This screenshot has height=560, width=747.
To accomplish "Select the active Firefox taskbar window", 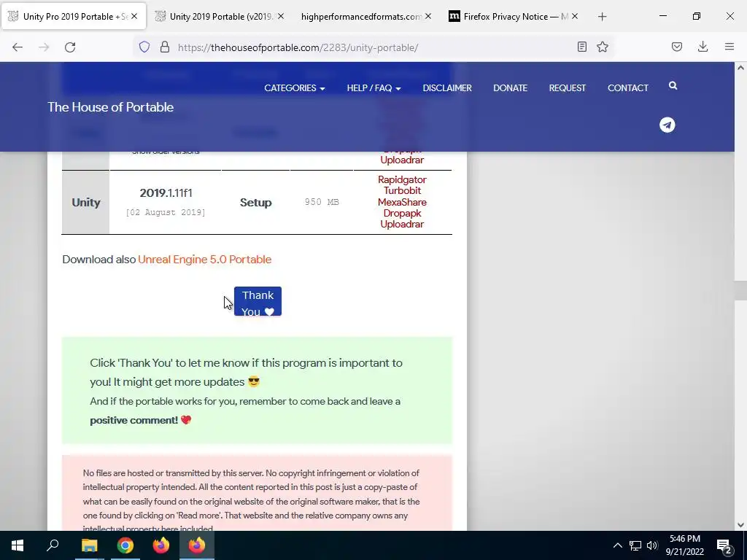I will pyautogui.click(x=197, y=545).
